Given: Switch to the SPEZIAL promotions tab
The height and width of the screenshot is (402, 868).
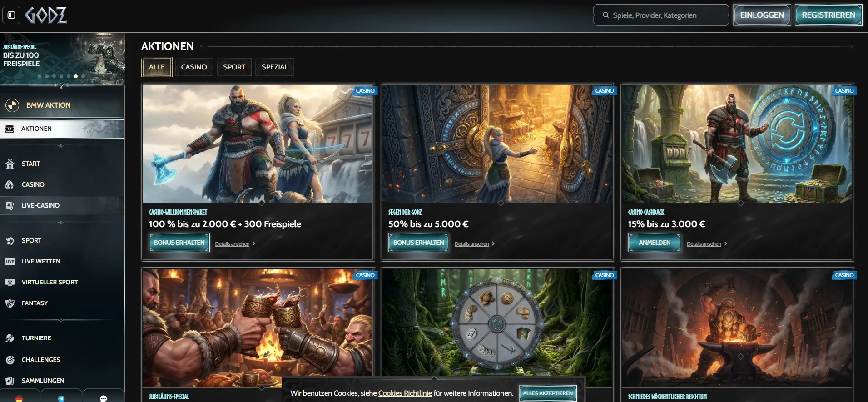Looking at the screenshot, I should pyautogui.click(x=275, y=67).
